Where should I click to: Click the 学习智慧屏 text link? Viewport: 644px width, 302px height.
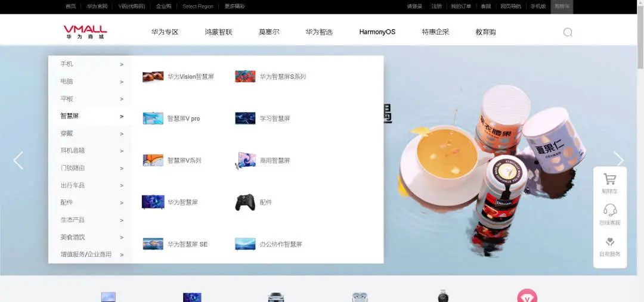coord(275,119)
